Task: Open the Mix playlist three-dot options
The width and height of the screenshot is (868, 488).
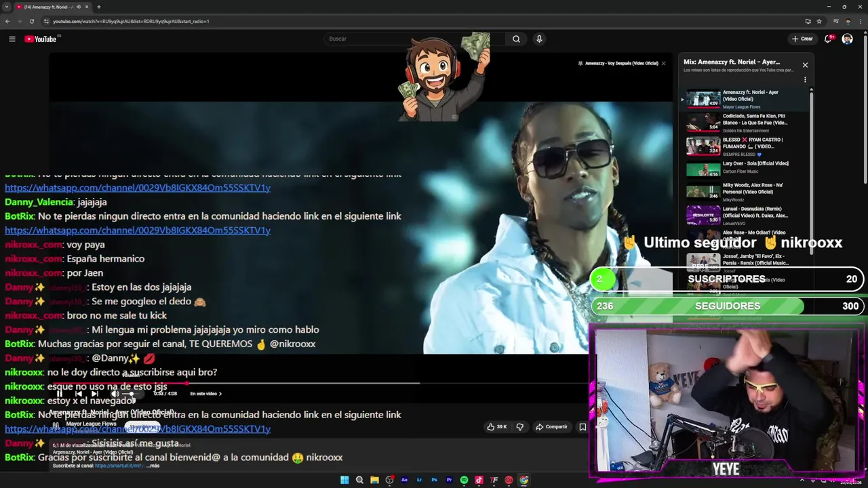Action: coord(805,80)
